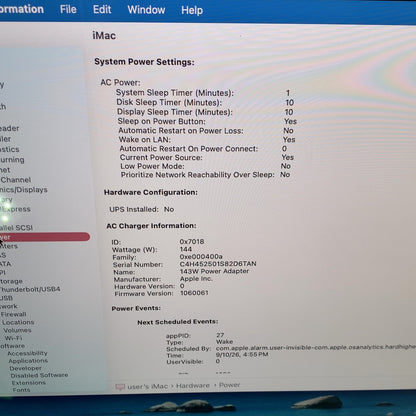Select Wi-Fi in the sidebar
Viewport: 416px width, 416px height.
13,338
